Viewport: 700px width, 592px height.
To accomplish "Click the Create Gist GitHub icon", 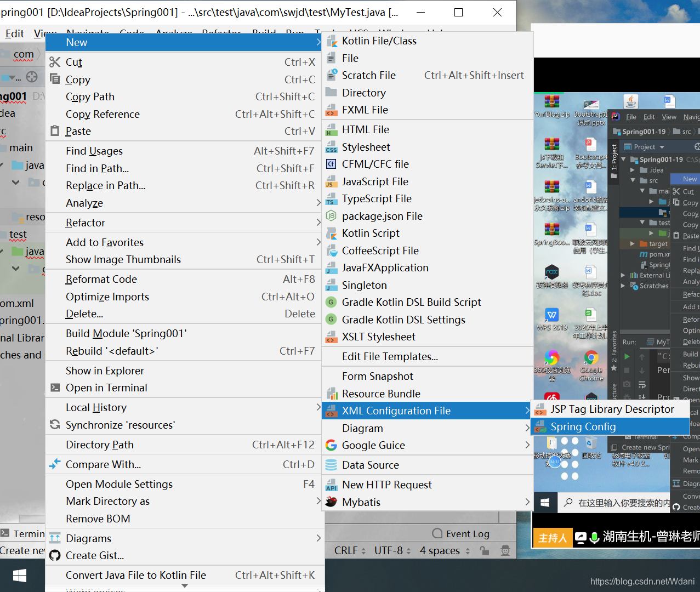I will [55, 555].
